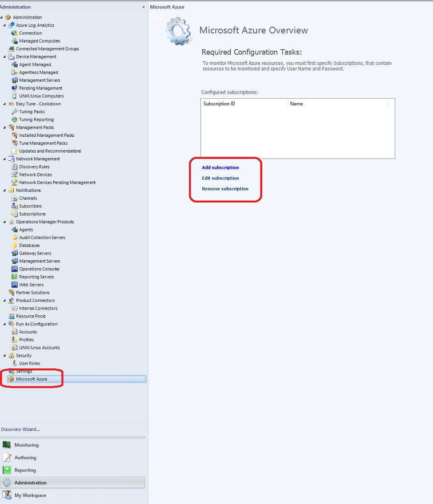The height and width of the screenshot is (504, 433).
Task: Select the Administration workspace button
Action: tap(72, 483)
